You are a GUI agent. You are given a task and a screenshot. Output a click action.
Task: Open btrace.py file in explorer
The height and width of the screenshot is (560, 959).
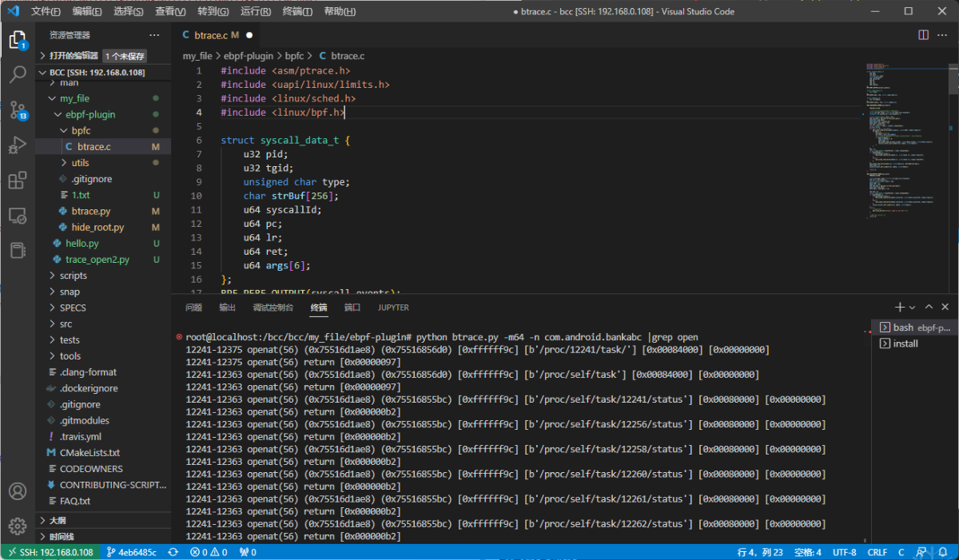coord(90,211)
